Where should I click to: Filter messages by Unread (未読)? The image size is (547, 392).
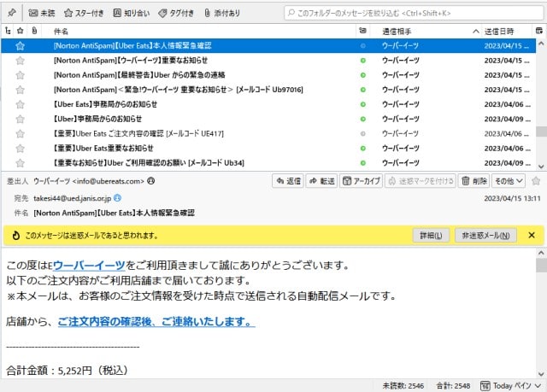42,14
